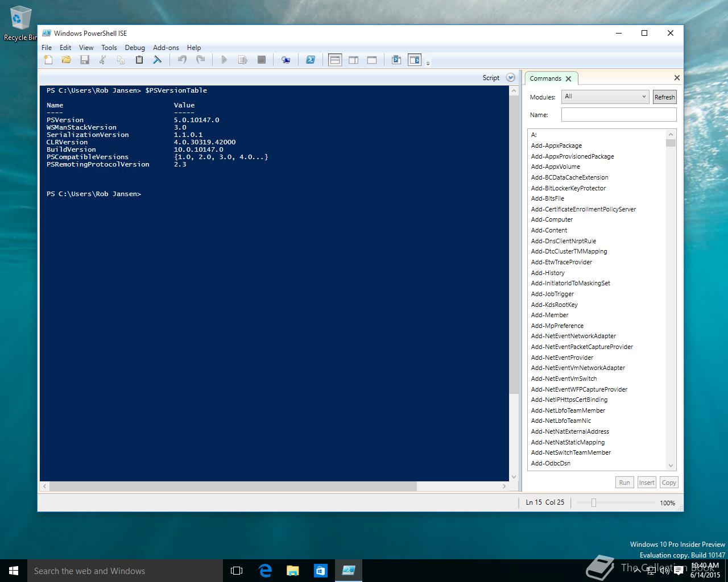Show Script Pane Maximized layout icon
The image size is (728, 582).
(x=372, y=60)
